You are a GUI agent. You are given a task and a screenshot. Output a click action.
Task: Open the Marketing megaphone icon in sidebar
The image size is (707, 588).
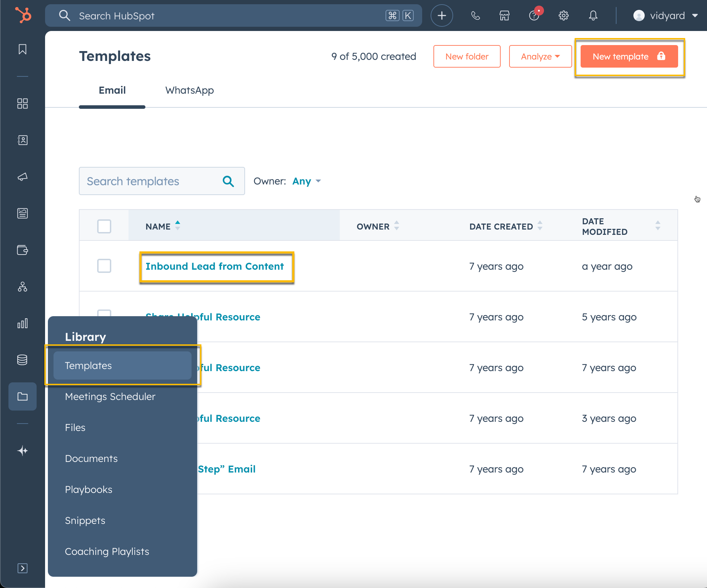(23, 177)
